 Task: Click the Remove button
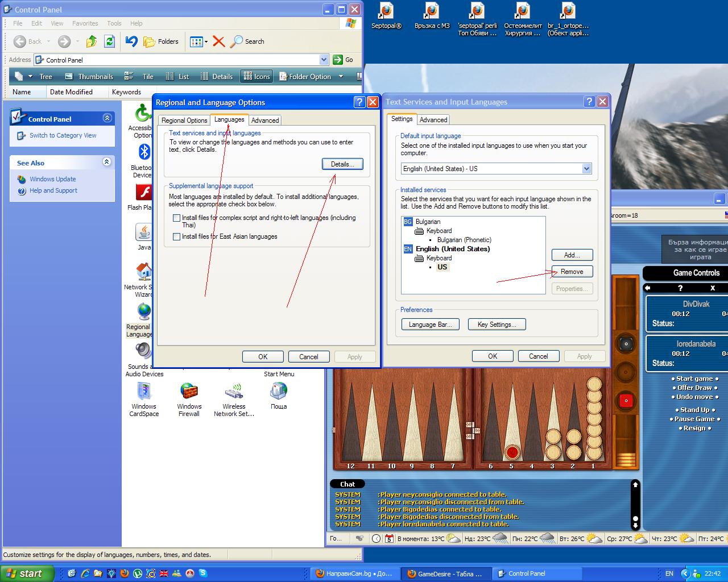click(572, 272)
